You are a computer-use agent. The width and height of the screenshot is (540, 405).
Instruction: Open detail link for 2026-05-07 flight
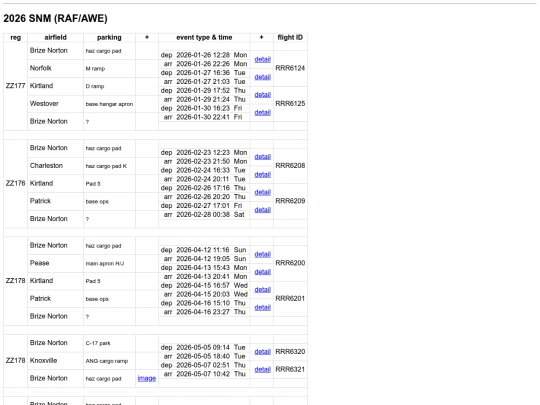[262, 370]
